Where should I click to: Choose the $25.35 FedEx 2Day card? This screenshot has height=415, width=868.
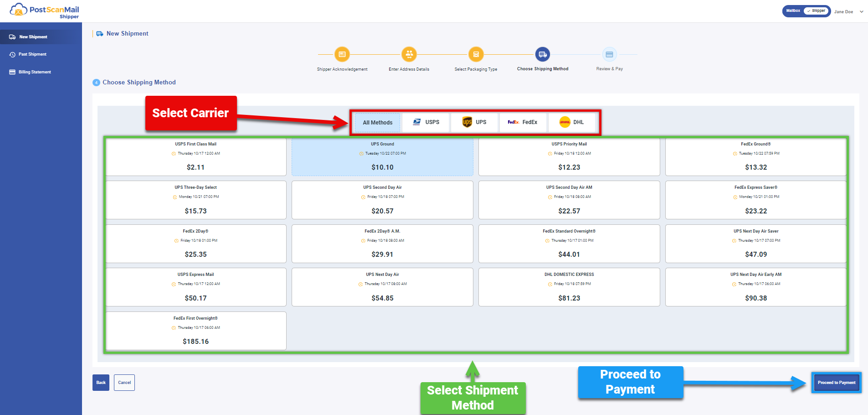point(196,244)
